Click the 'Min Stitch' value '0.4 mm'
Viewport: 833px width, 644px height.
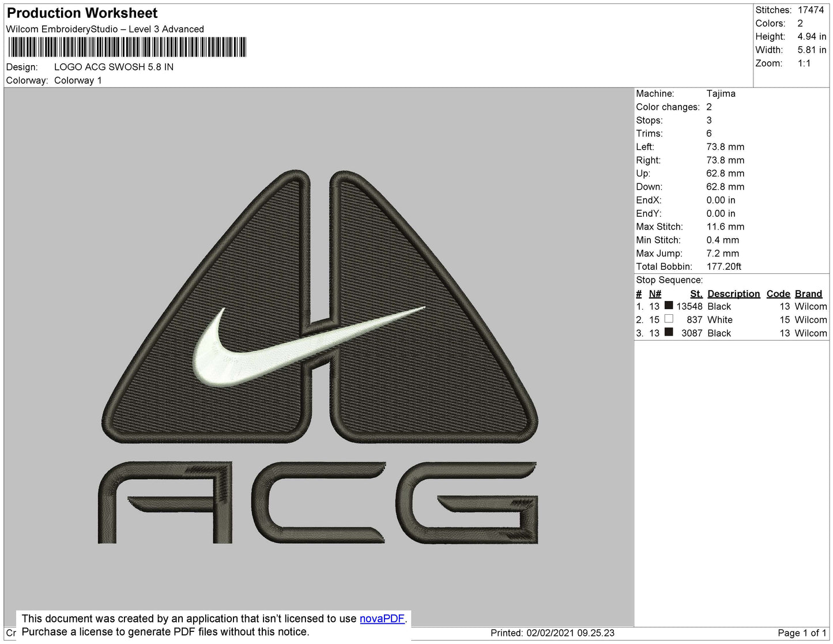point(722,240)
